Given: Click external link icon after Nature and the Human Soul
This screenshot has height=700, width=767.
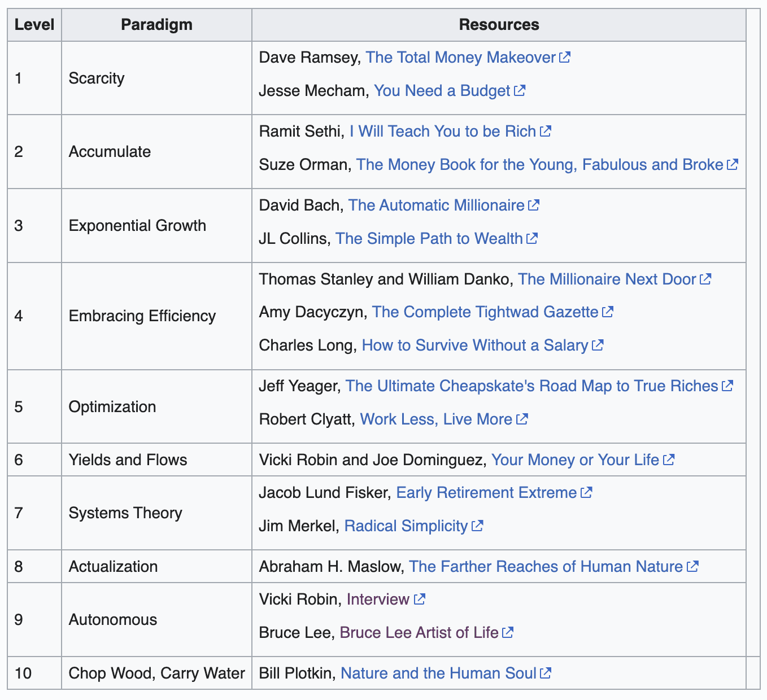Looking at the screenshot, I should coord(546,673).
